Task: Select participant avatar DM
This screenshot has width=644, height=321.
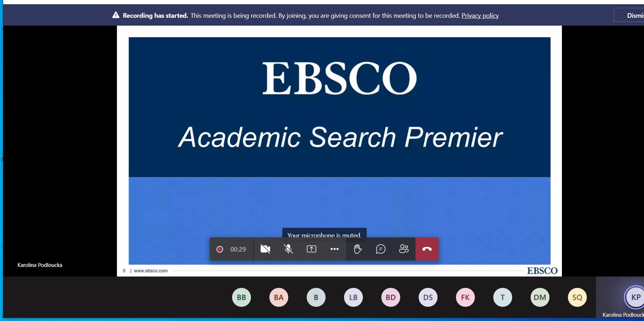Action: [x=540, y=297]
